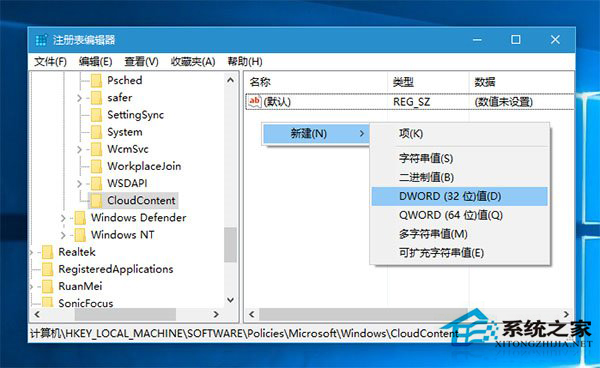600x368 pixels.
Task: Maximize the Registry Editor window
Action: click(x=516, y=40)
